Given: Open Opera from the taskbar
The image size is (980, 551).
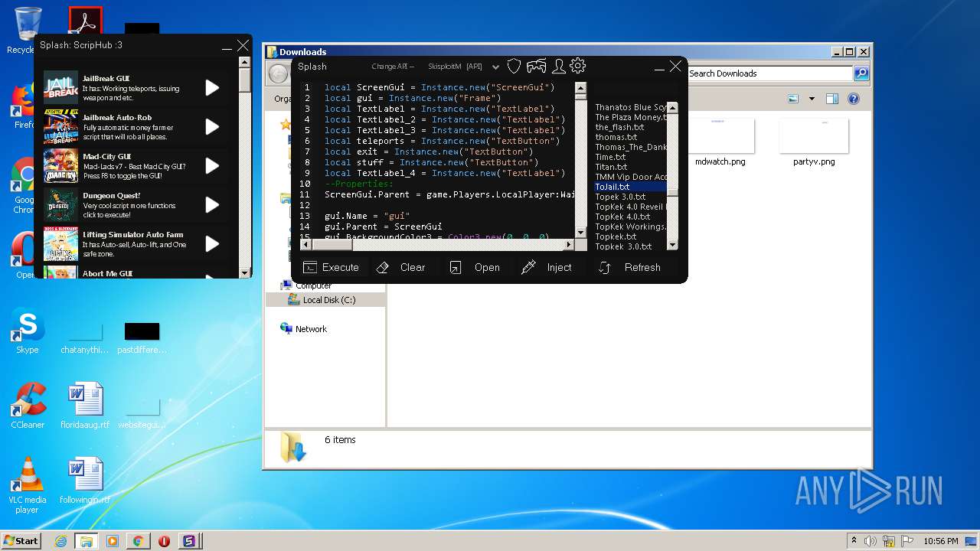Looking at the screenshot, I should (164, 541).
